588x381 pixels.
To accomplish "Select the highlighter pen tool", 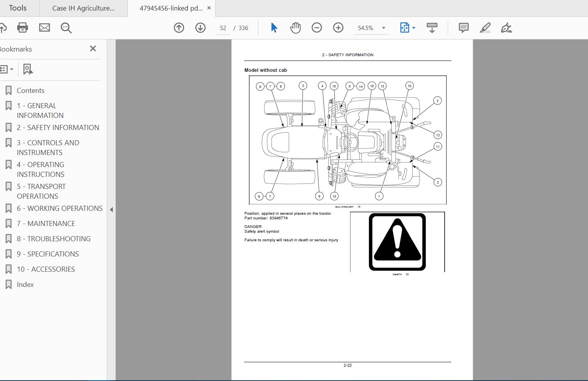I will 485,28.
